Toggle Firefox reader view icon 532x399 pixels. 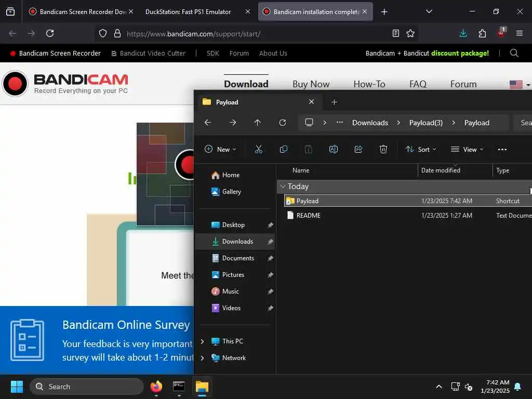(395, 33)
